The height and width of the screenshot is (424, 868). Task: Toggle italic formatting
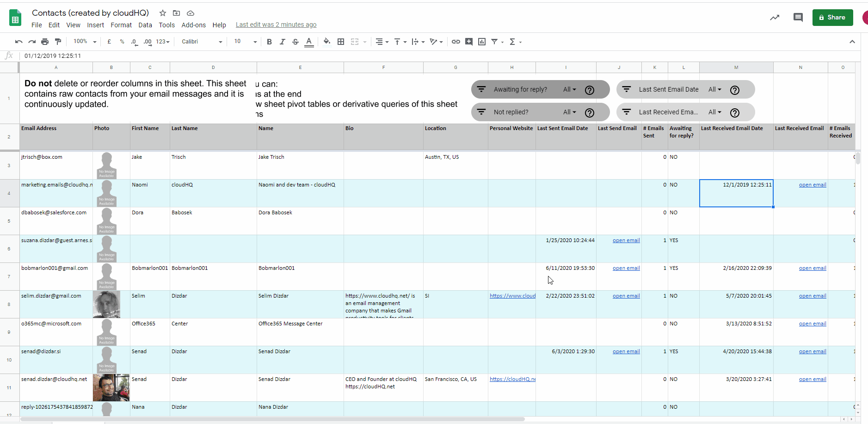(283, 42)
